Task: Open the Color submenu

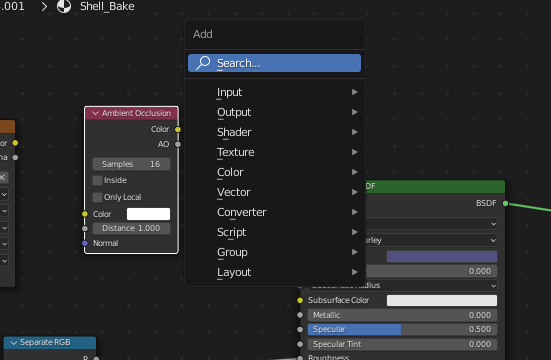Action: coord(275,172)
